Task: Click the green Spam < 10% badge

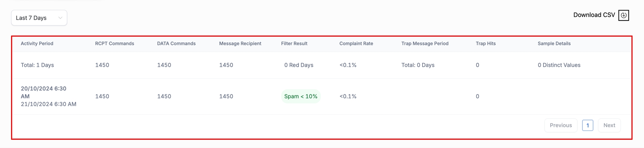Action: click(x=301, y=96)
